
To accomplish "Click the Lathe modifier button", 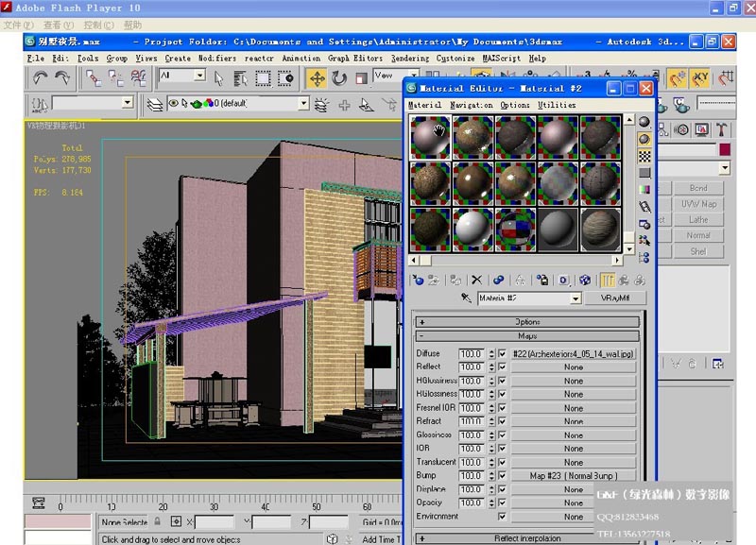I will coord(698,220).
